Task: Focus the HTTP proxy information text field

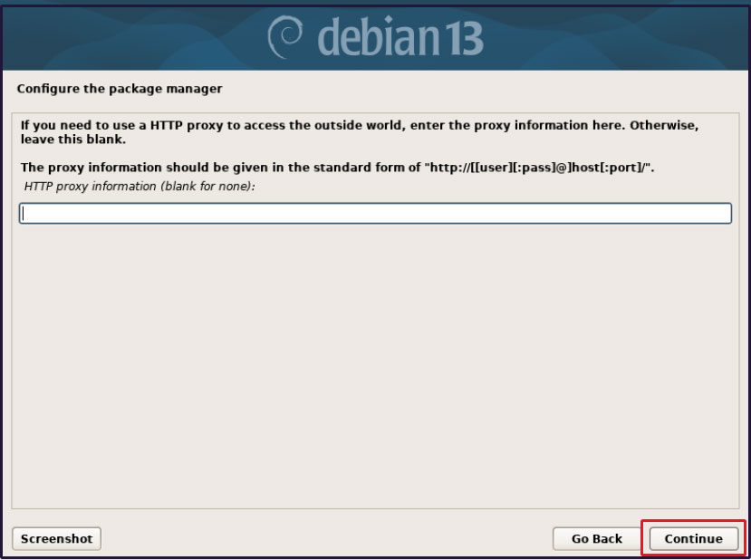Action: tap(375, 213)
